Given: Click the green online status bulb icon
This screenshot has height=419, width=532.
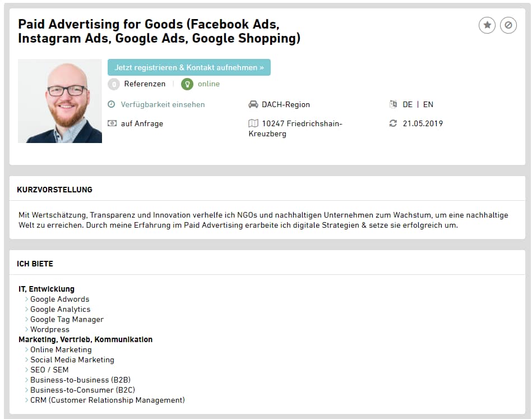Looking at the screenshot, I should 187,84.
